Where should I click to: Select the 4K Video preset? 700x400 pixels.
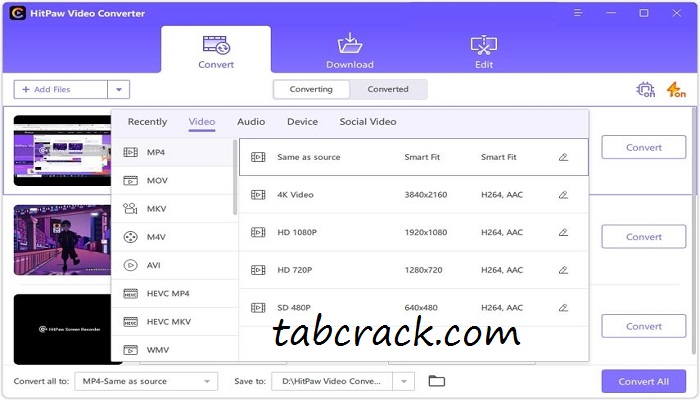pos(414,195)
